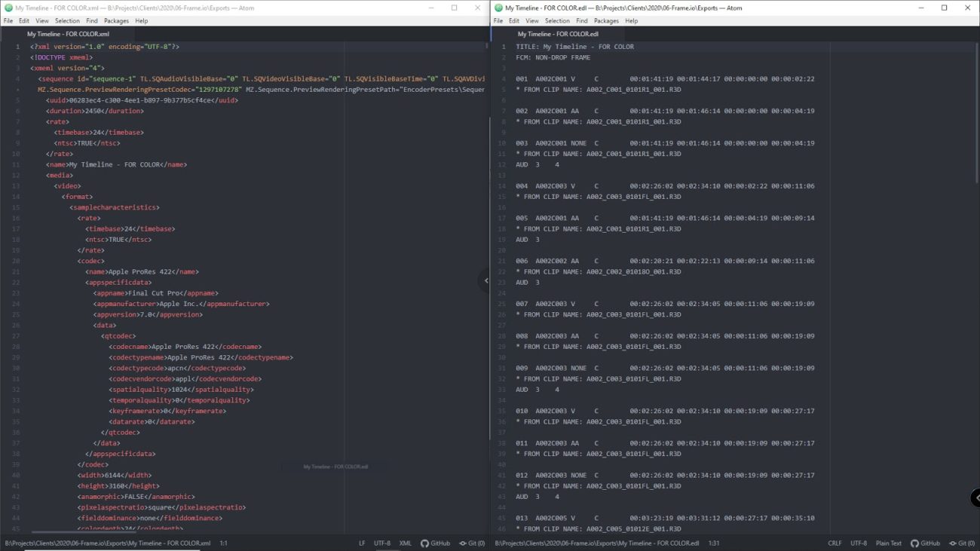
Task: Click the '<name>Apple ProRes 422</name>' line
Action: (x=142, y=271)
